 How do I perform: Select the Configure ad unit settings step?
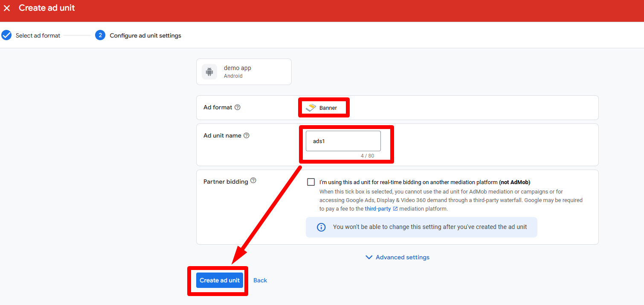(x=145, y=35)
